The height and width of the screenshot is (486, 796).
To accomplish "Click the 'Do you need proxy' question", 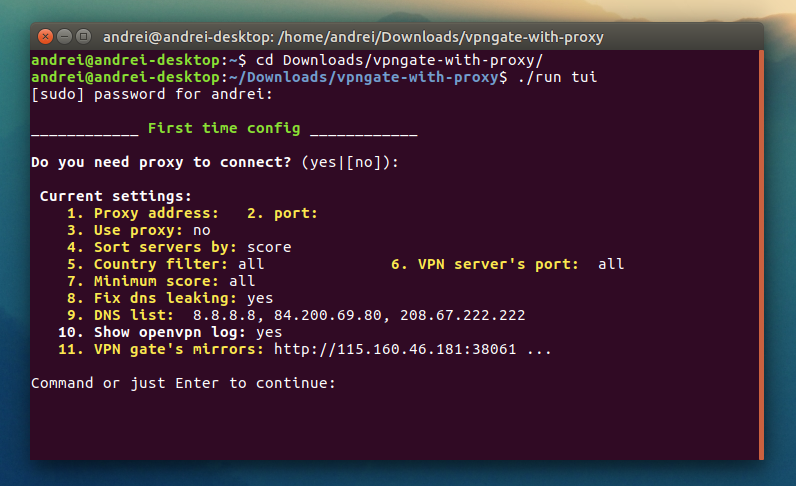I will [x=161, y=163].
